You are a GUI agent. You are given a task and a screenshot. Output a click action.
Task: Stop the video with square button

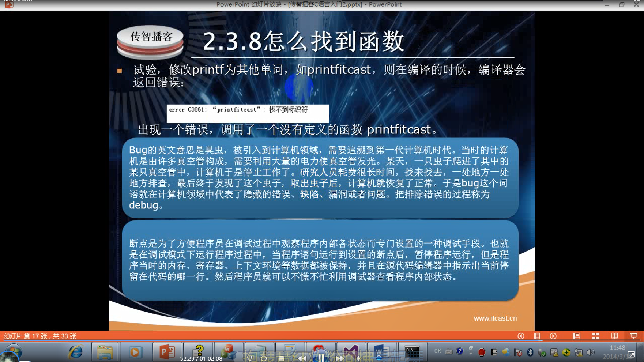[281, 359]
